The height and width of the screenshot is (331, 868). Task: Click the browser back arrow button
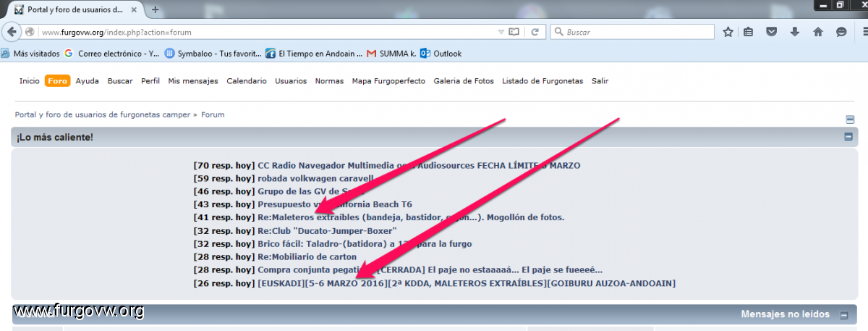tap(12, 32)
